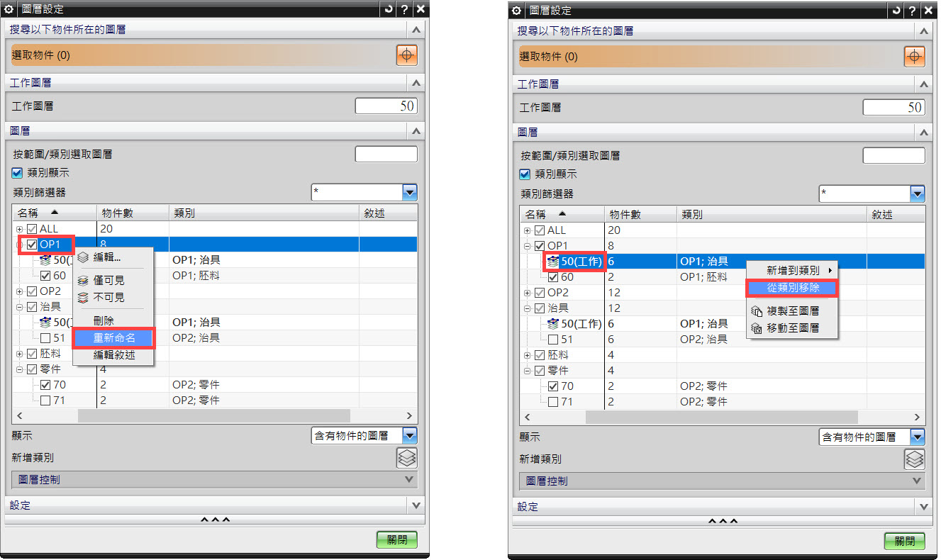Screen dimensions: 941x560
Task: Toggle the ALL checkbox in right dialog
Action: tap(540, 230)
